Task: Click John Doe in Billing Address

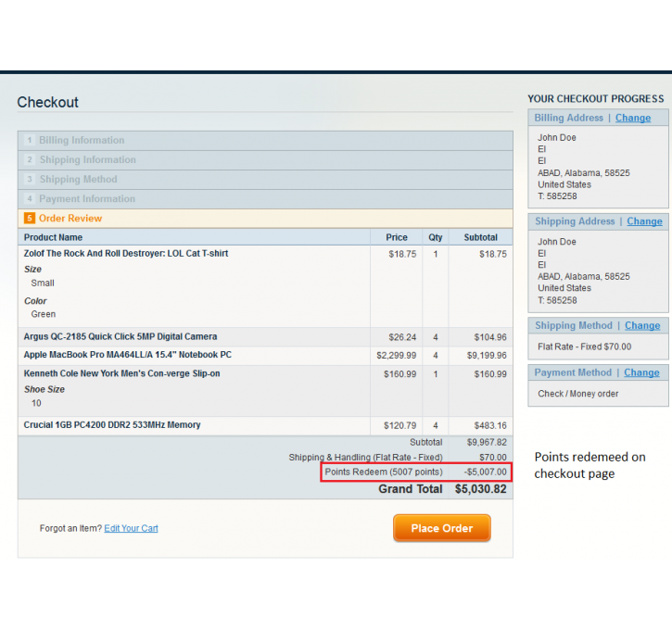Action: tap(557, 138)
